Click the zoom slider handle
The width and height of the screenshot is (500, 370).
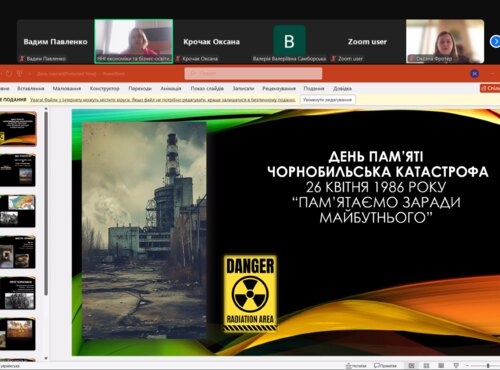click(488, 366)
